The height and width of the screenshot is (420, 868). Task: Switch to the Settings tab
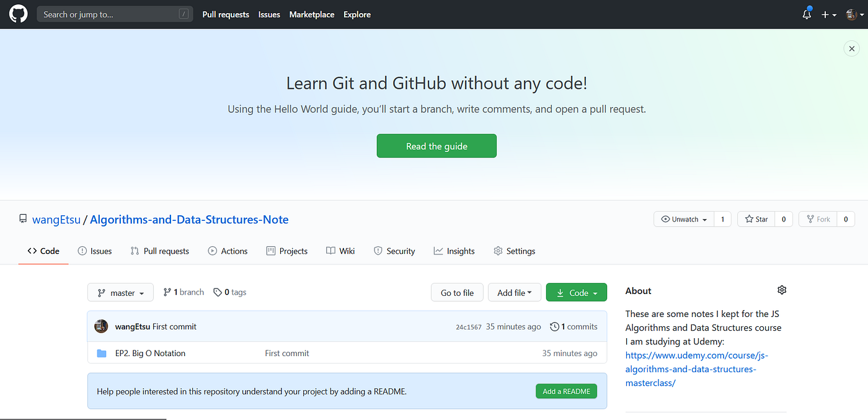514,251
